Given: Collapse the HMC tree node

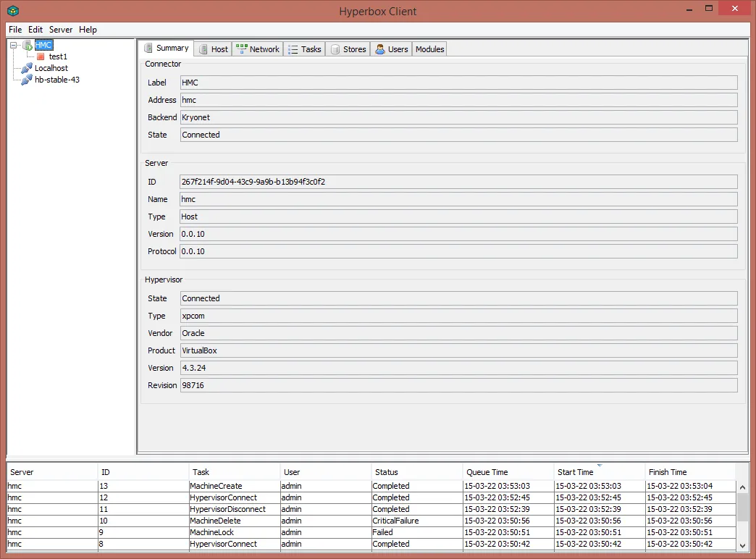Looking at the screenshot, I should point(14,44).
